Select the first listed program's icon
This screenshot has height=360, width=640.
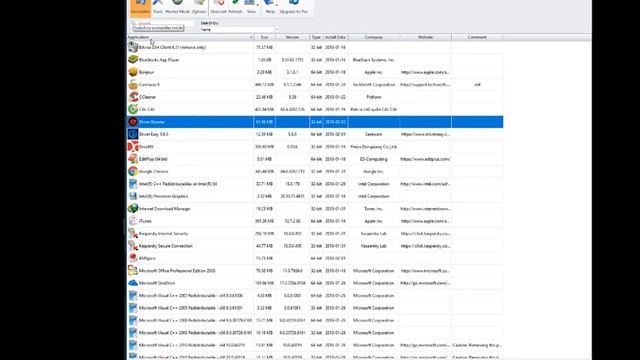pos(133,47)
